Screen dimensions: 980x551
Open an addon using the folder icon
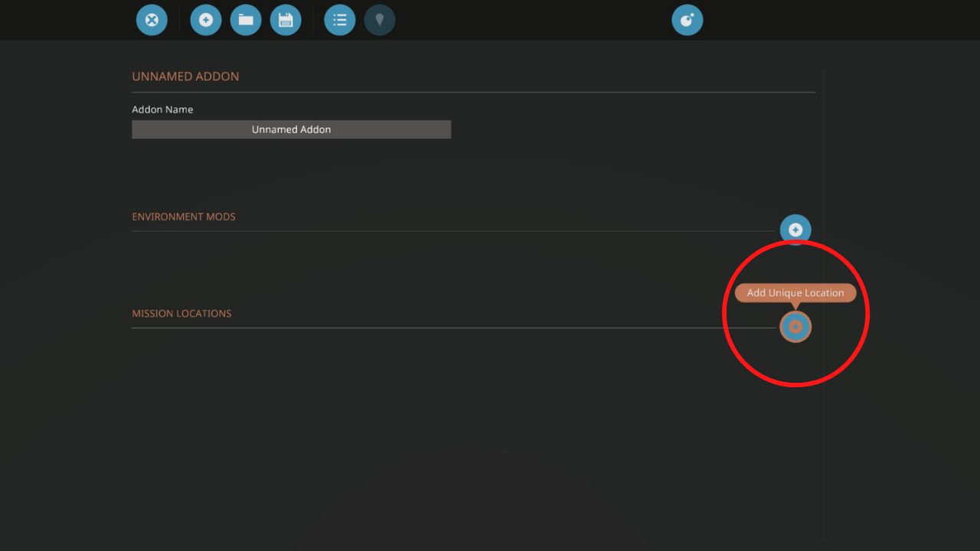(x=246, y=20)
